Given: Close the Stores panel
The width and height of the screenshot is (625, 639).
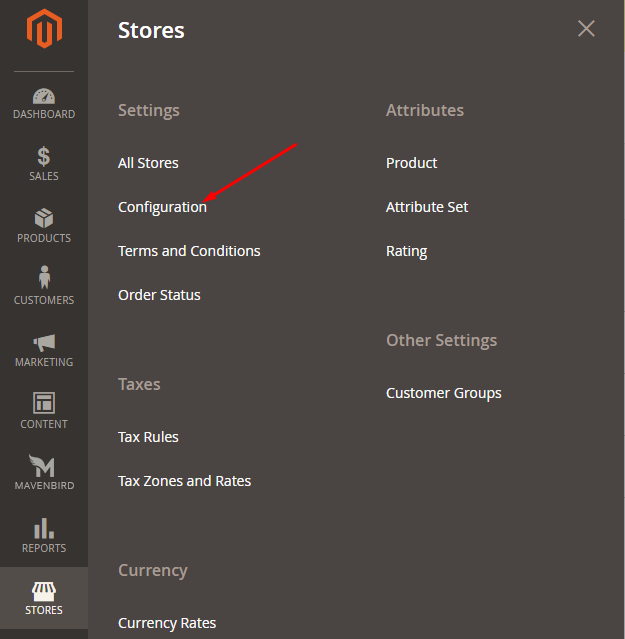Looking at the screenshot, I should pos(586,29).
